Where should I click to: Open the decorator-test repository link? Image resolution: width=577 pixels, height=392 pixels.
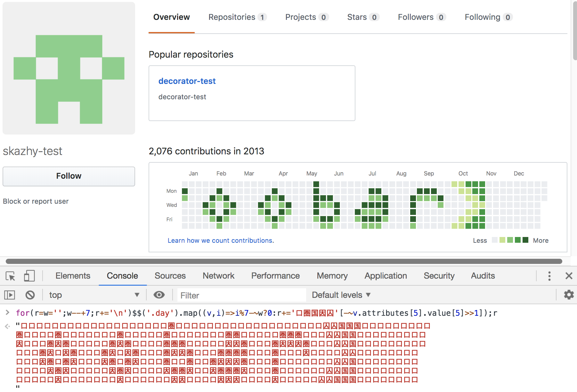pyautogui.click(x=187, y=81)
